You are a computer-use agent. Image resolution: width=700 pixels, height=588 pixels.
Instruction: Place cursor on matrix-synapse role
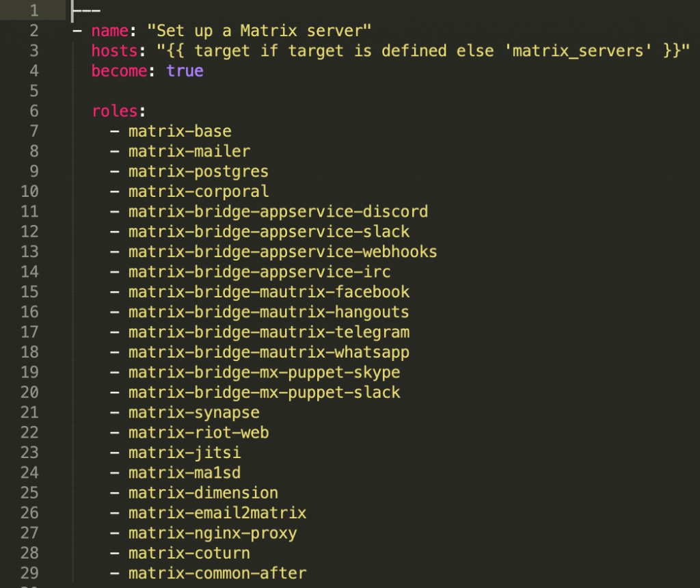click(193, 412)
